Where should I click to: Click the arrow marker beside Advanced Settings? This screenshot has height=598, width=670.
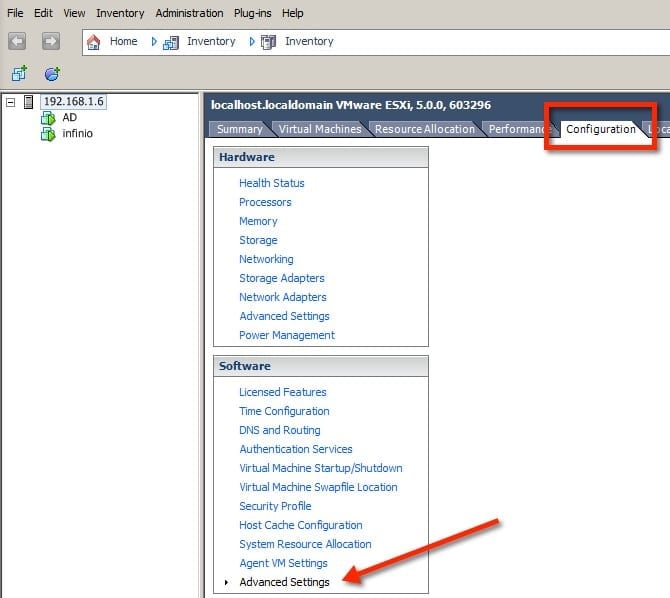point(226,582)
